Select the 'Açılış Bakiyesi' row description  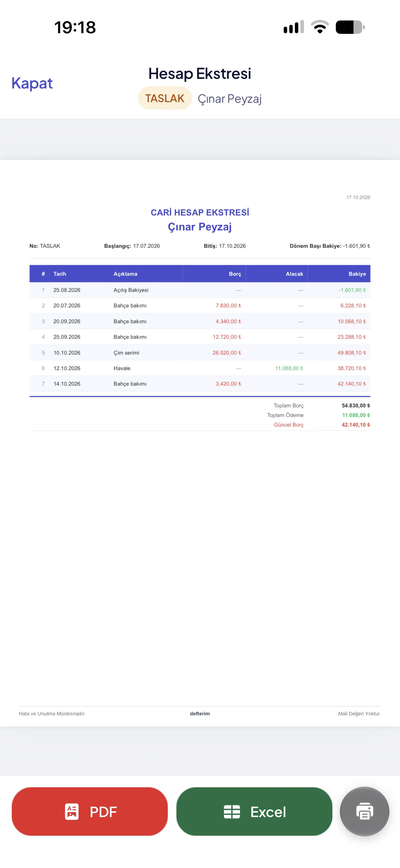pyautogui.click(x=131, y=290)
